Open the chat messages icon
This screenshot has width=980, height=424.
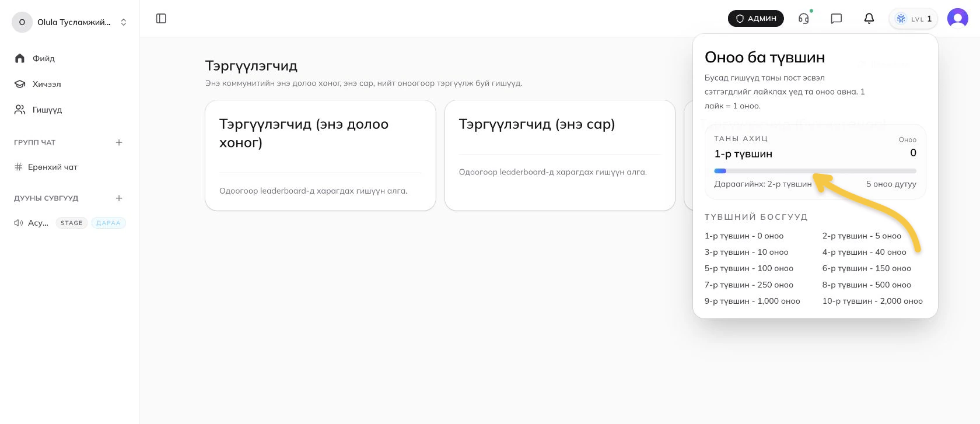tap(836, 19)
